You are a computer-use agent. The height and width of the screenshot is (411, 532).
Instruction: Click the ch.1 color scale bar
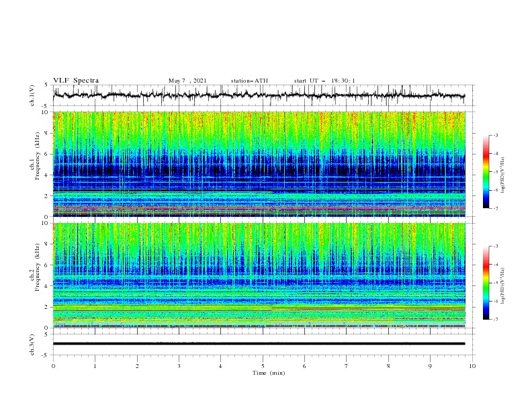(486, 171)
